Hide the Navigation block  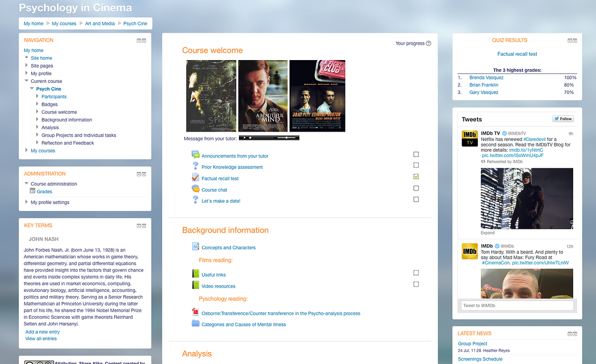pyautogui.click(x=139, y=41)
